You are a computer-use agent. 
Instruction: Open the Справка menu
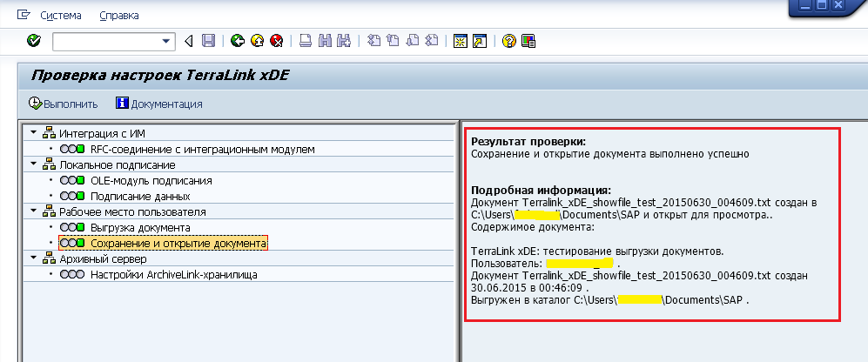[119, 16]
